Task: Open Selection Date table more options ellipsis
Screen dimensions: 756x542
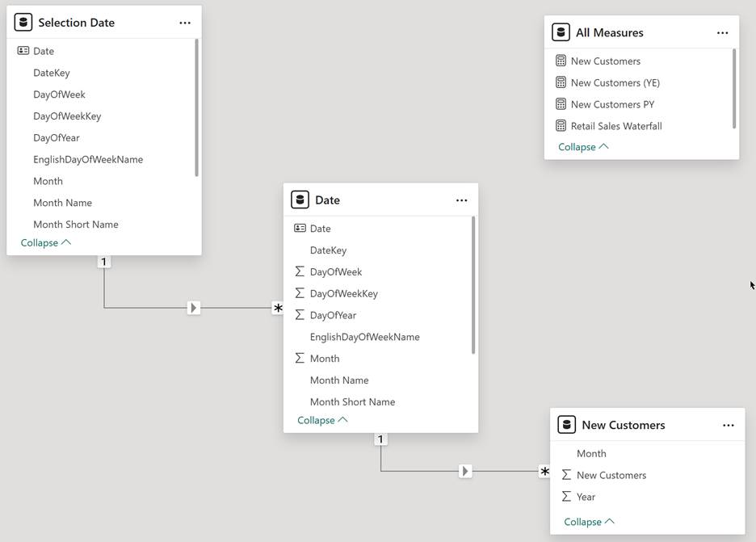Action: (185, 23)
